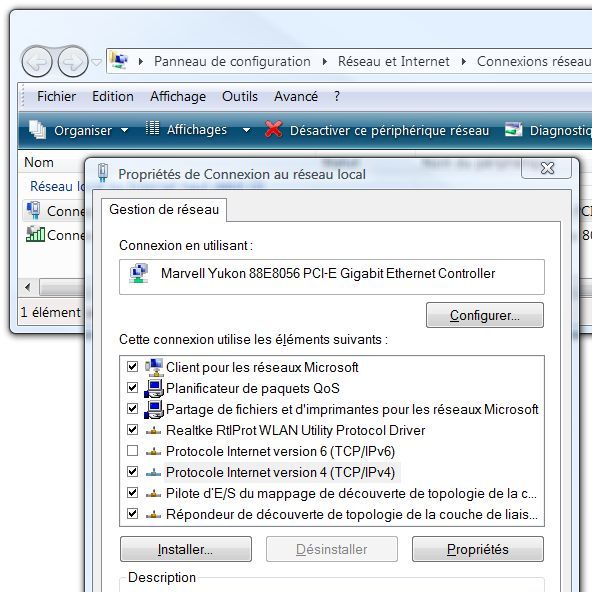Screen dimensions: 592x592
Task: Click the dialog title bar plug icon
Action: tap(103, 173)
